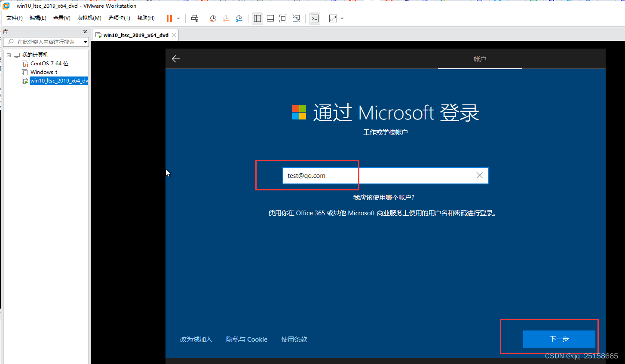Toggle the library sidebar view icon
The height and width of the screenshot is (364, 625).
(257, 18)
